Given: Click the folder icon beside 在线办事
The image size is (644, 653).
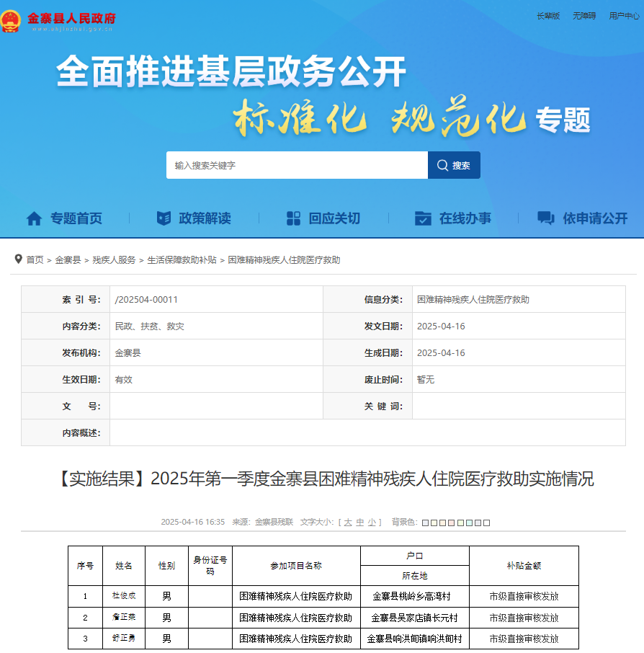Looking at the screenshot, I should 423,218.
